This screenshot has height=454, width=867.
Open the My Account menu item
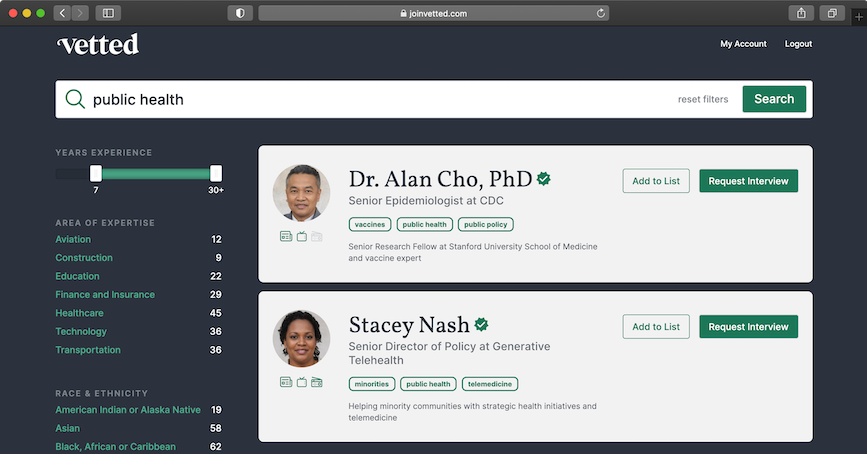[x=743, y=44]
